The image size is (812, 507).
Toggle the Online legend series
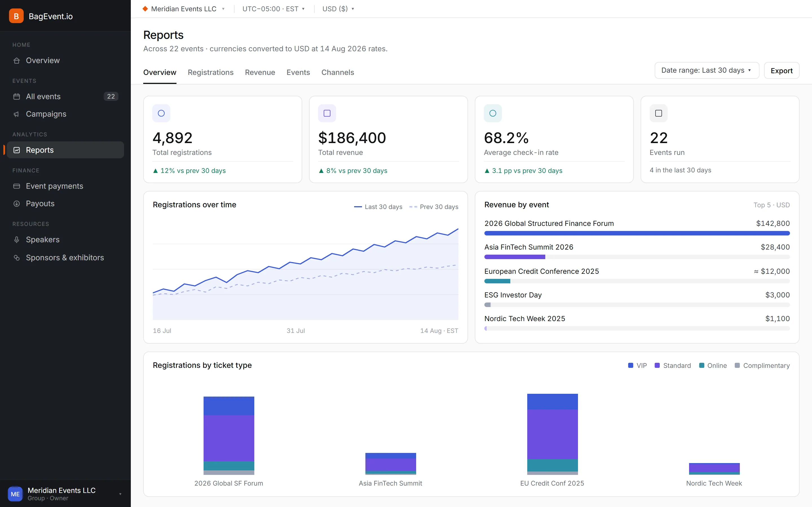point(713,366)
